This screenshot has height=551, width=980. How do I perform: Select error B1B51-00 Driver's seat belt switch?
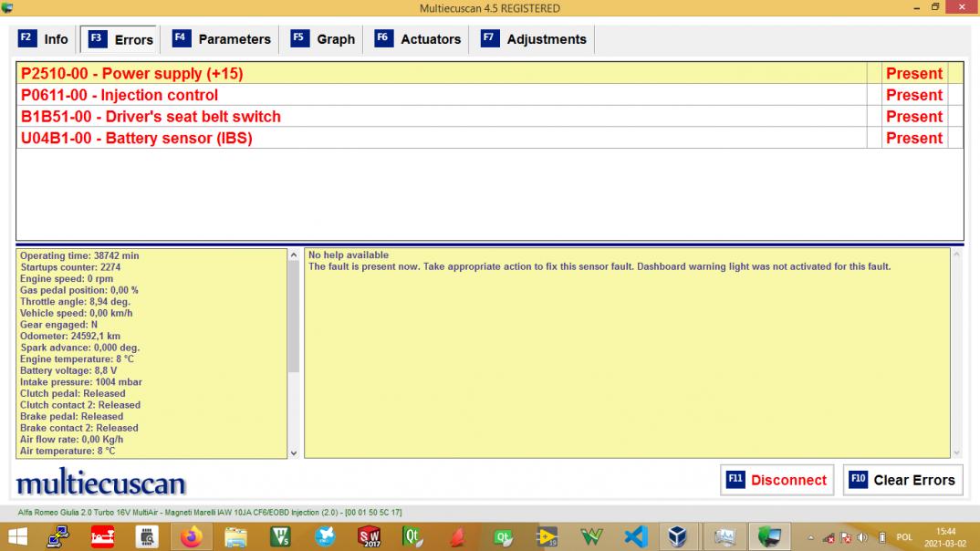[442, 116]
